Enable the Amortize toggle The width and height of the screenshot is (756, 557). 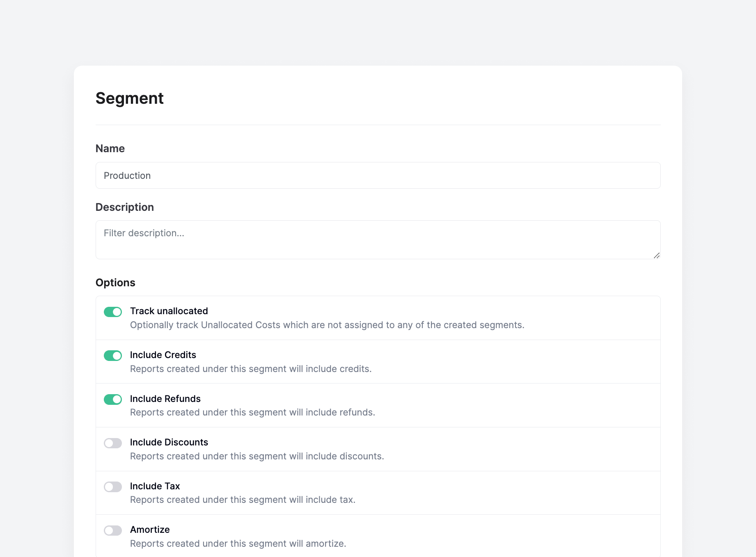click(113, 530)
